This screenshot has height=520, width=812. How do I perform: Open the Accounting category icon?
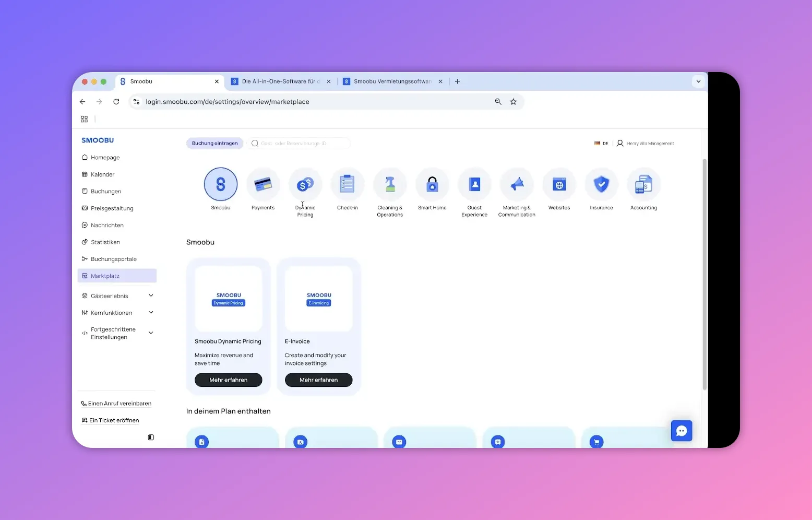click(643, 184)
